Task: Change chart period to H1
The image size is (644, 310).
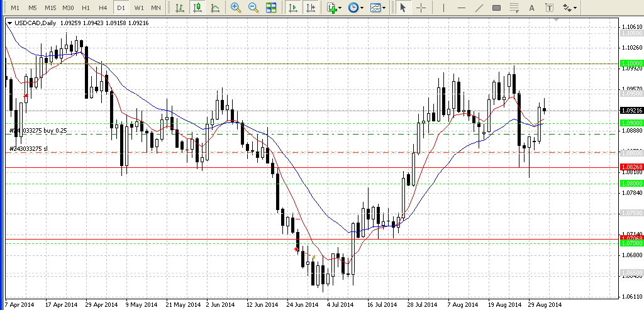Action: (86, 8)
